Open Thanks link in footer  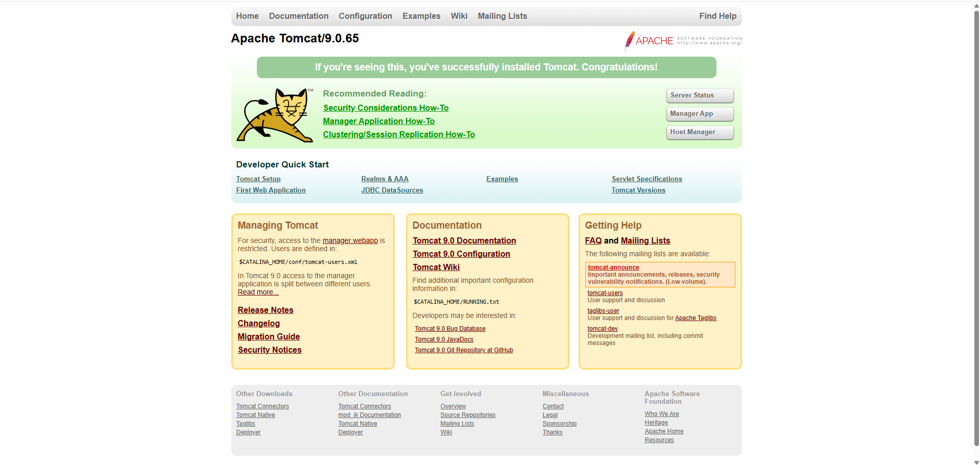553,433
